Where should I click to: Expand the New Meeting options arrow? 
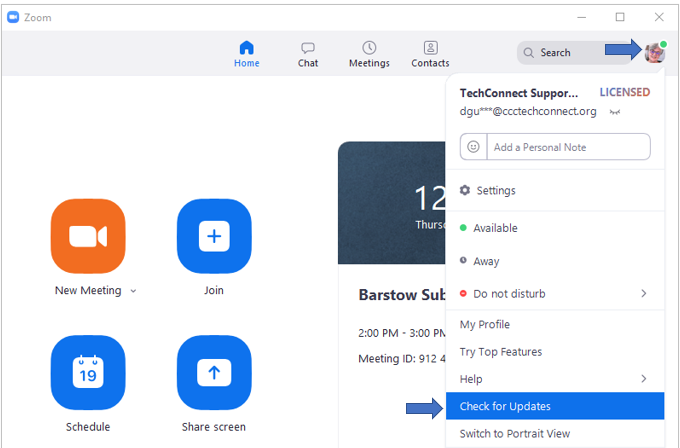(133, 291)
